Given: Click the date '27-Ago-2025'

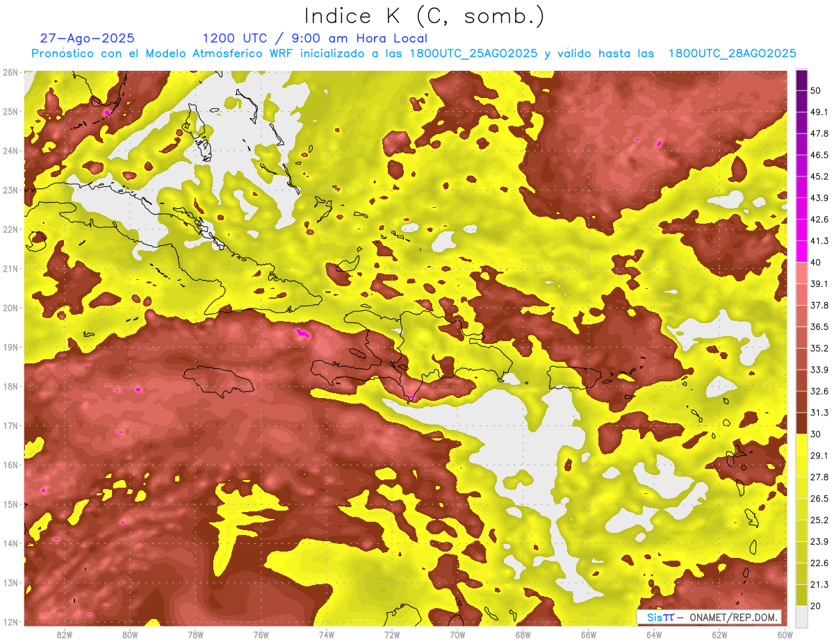Looking at the screenshot, I should tap(88, 38).
